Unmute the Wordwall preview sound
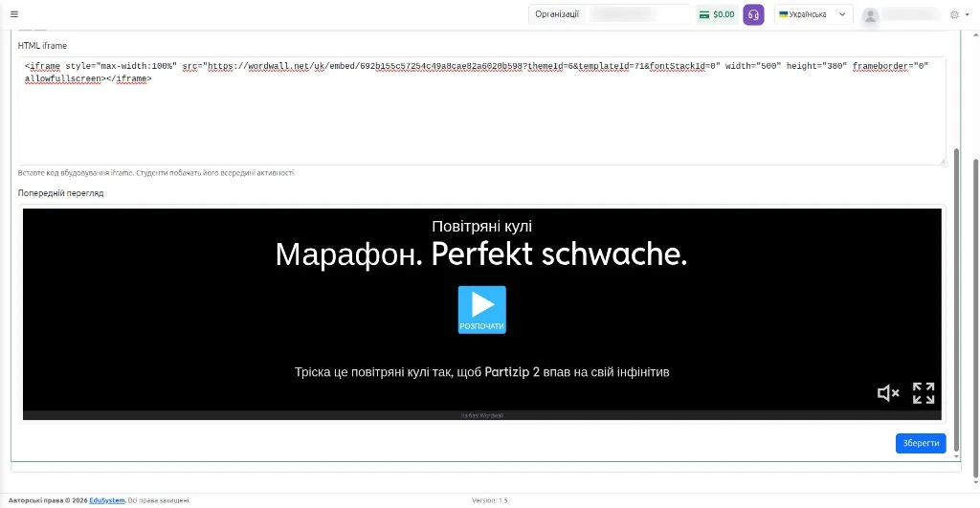 [888, 393]
